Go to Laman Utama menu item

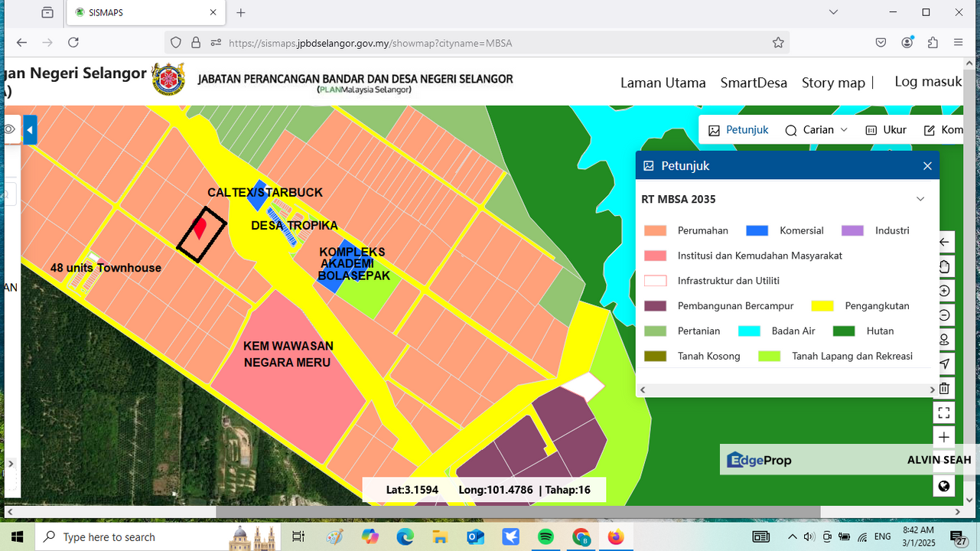coord(663,83)
